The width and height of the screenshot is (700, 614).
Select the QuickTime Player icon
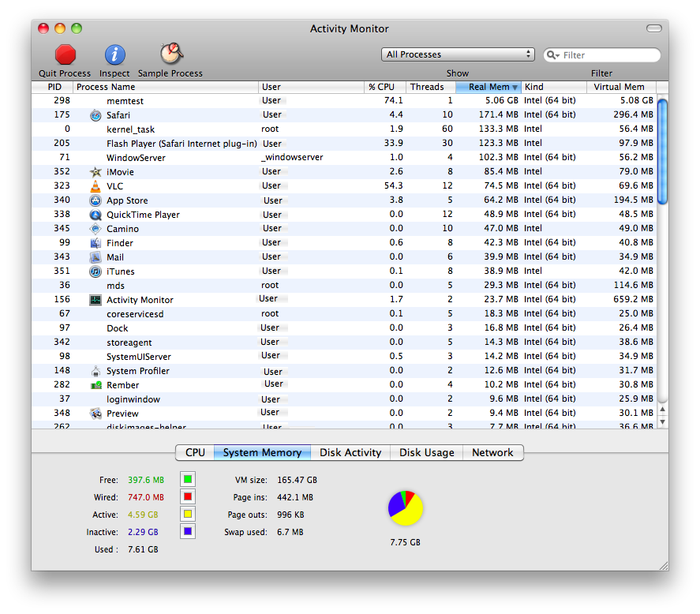[x=95, y=215]
